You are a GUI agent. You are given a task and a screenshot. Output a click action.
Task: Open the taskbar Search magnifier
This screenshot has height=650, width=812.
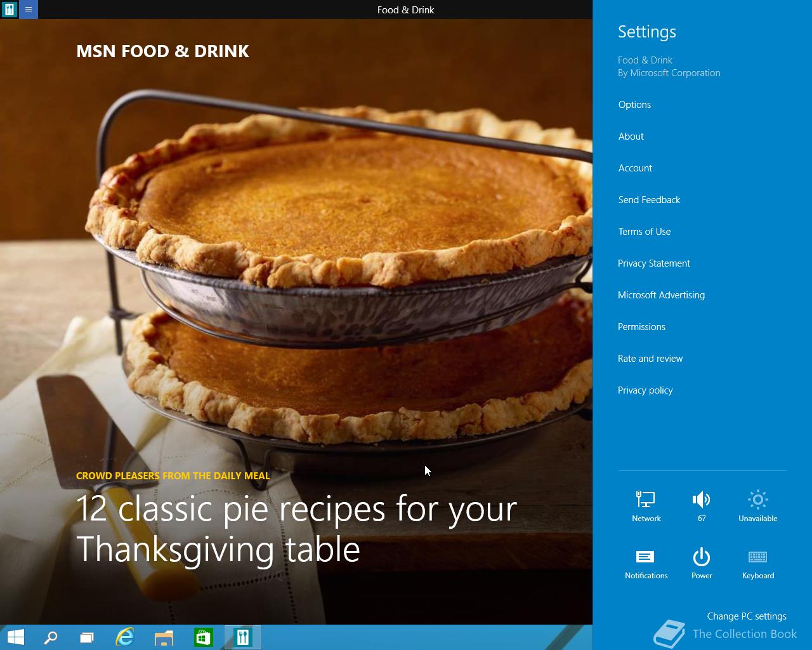tap(51, 637)
